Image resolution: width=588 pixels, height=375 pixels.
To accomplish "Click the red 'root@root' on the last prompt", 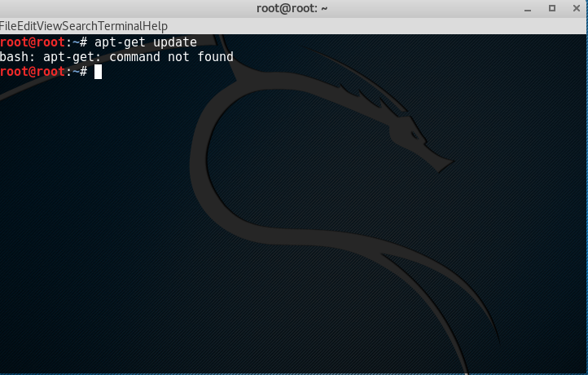I will tap(33, 72).
